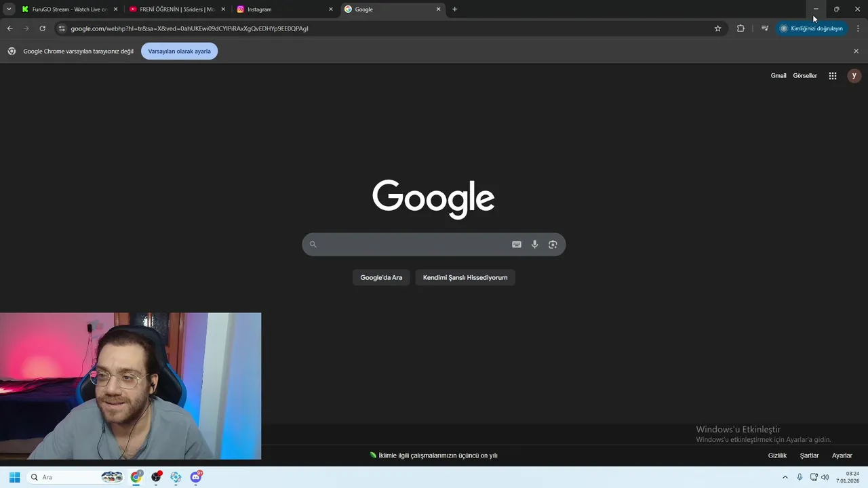Image resolution: width=868 pixels, height=488 pixels.
Task: Open the clock and date 03:24
Action: tap(848, 477)
